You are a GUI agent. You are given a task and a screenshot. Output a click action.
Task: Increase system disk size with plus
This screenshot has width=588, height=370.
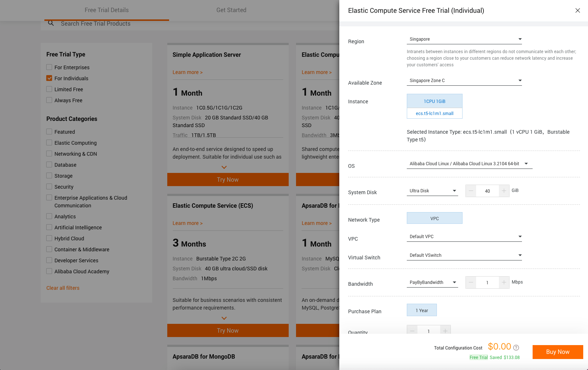[x=504, y=191]
